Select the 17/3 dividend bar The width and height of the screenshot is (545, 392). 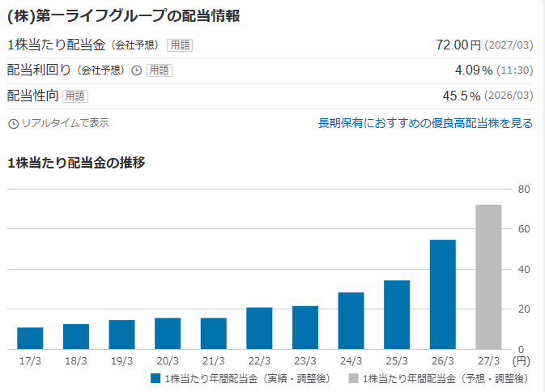click(30, 338)
